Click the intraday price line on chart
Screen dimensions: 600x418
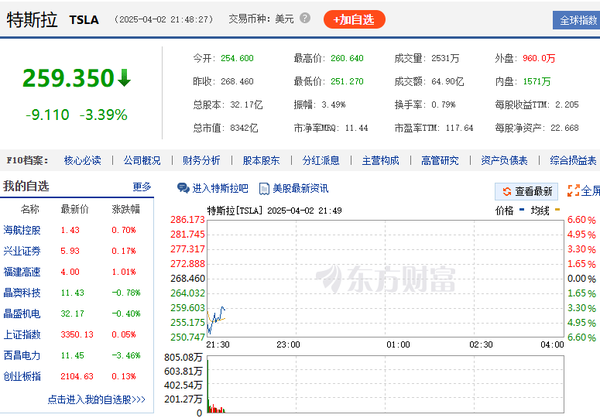coord(216,318)
